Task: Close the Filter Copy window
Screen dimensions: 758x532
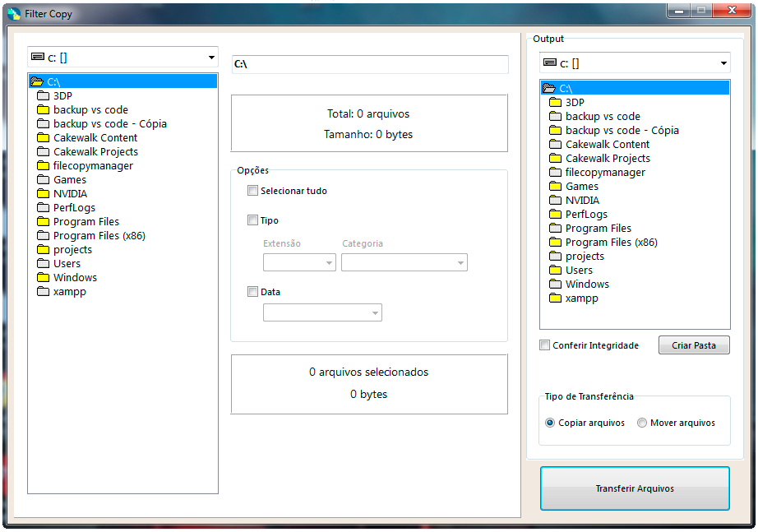Action: (732, 10)
